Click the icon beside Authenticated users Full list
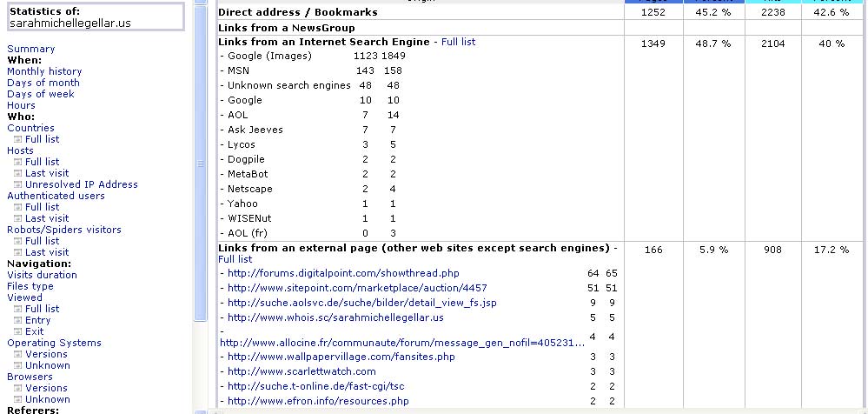This screenshot has height=414, width=868. 17,207
